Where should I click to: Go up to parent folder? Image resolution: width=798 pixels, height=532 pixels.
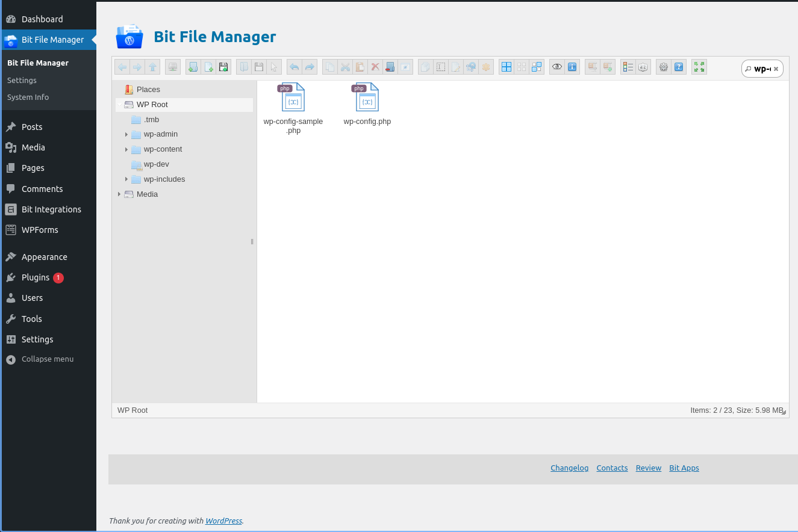point(152,67)
